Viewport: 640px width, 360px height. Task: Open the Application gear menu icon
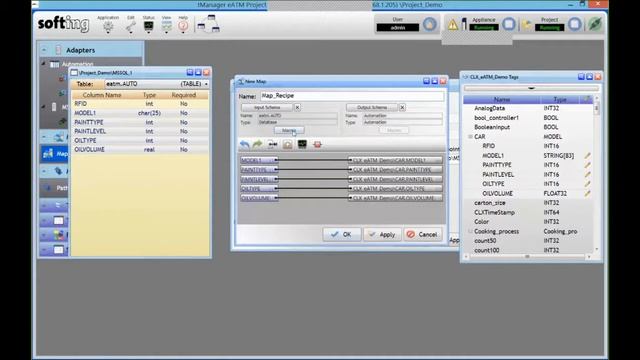108,27
